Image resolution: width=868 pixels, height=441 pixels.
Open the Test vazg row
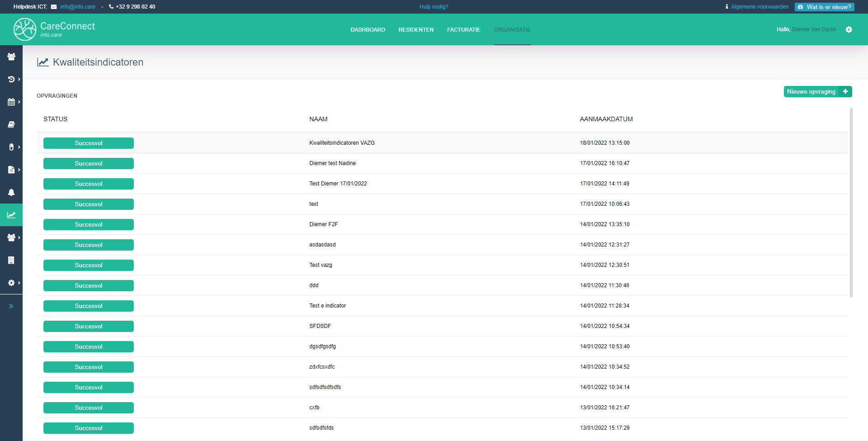click(x=442, y=265)
